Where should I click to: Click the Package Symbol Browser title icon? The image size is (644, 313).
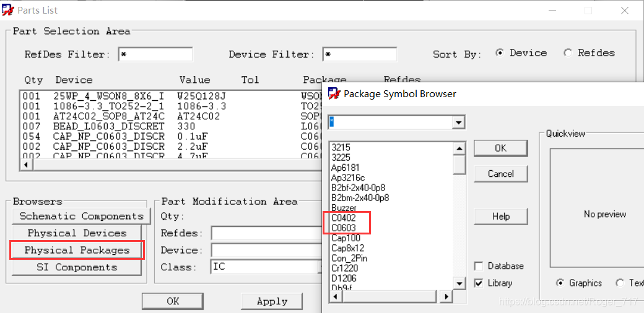(x=334, y=94)
